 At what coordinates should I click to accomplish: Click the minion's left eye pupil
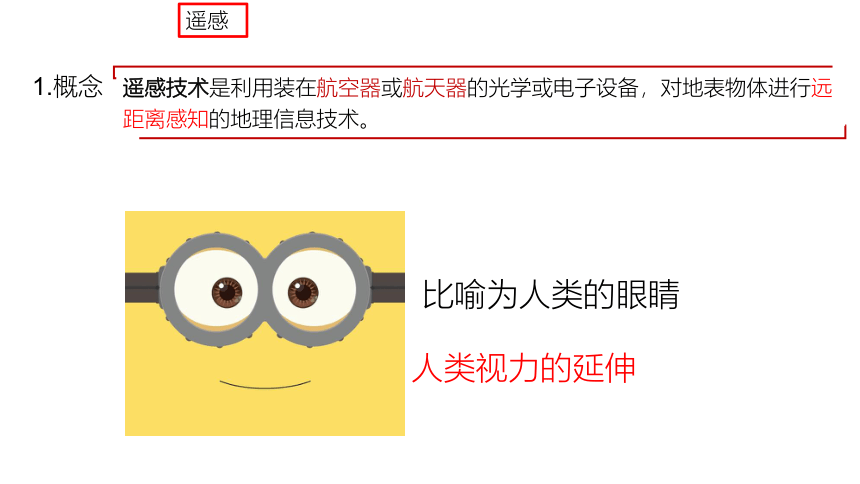pos(227,292)
